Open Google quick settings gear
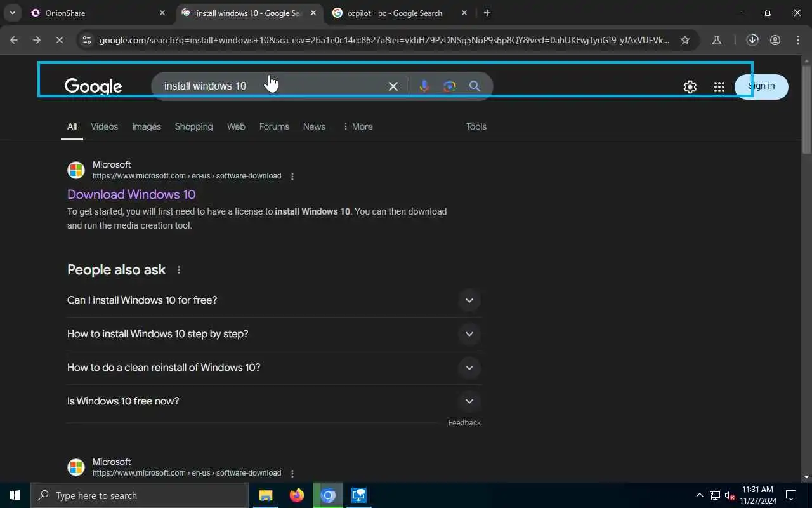Image resolution: width=812 pixels, height=508 pixels. pyautogui.click(x=690, y=87)
